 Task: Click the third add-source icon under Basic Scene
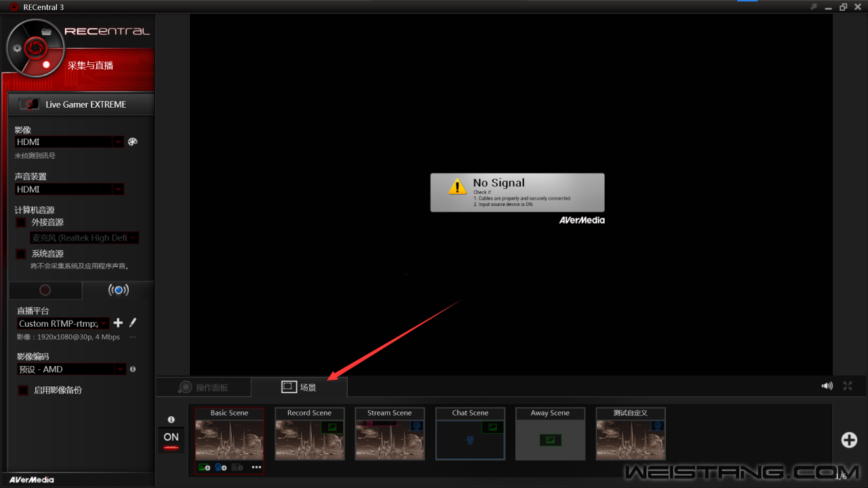(x=237, y=467)
